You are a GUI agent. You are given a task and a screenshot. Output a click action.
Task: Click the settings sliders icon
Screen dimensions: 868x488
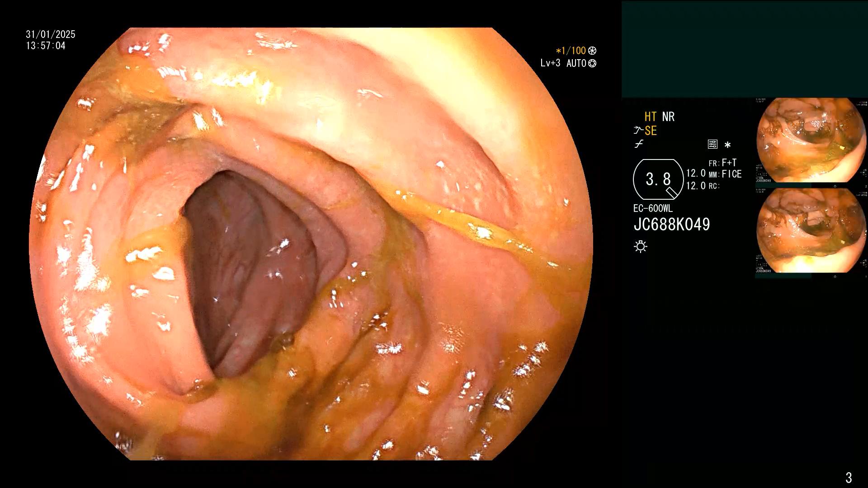pos(712,145)
